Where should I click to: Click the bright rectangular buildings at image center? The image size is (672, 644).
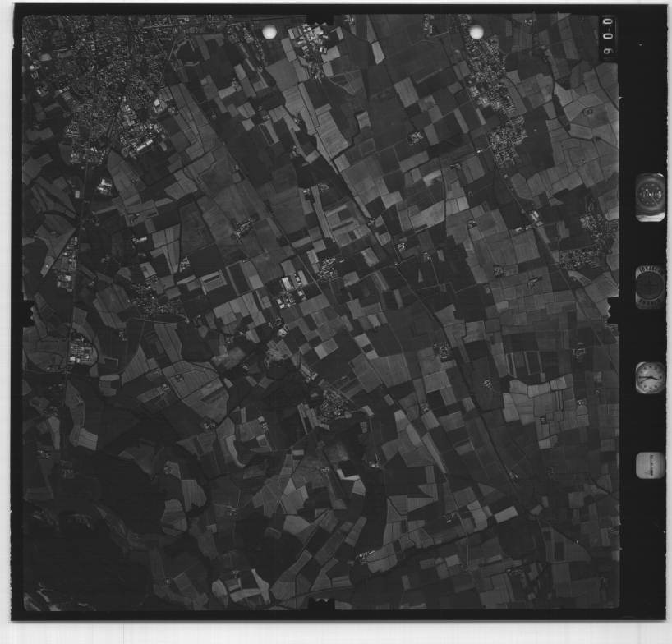coord(292,287)
